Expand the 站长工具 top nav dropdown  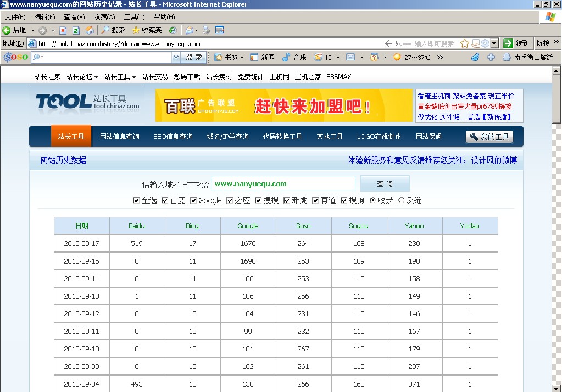pos(134,77)
